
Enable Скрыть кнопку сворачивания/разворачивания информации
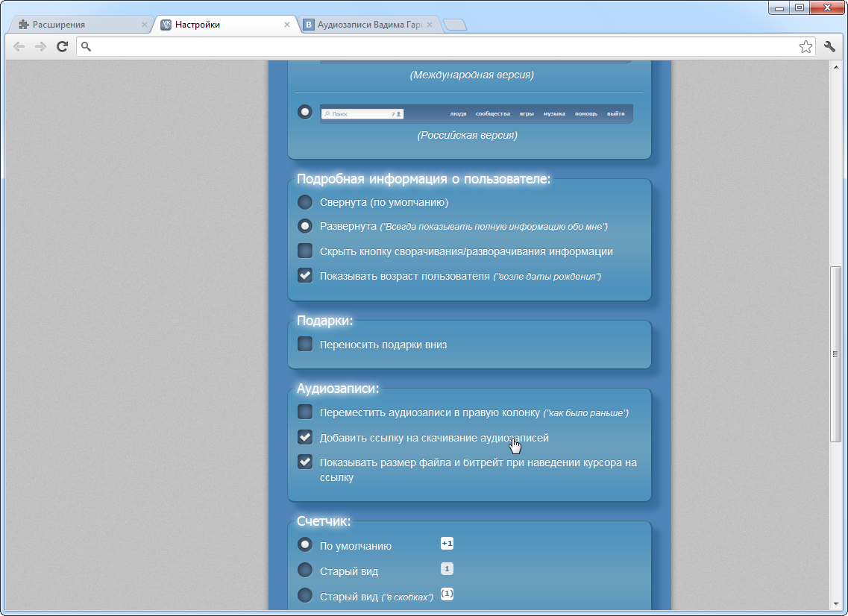(x=305, y=251)
